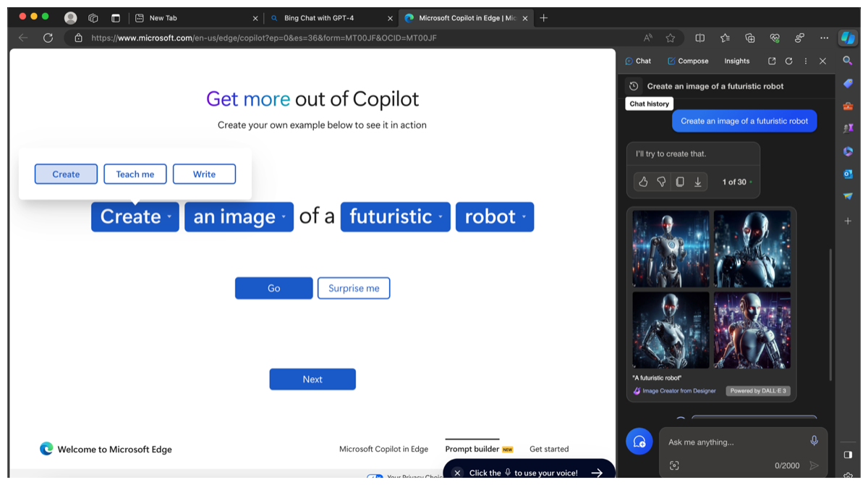Toggle Your Privacy Choices control
Screen dimensions: 868x485
(x=375, y=477)
